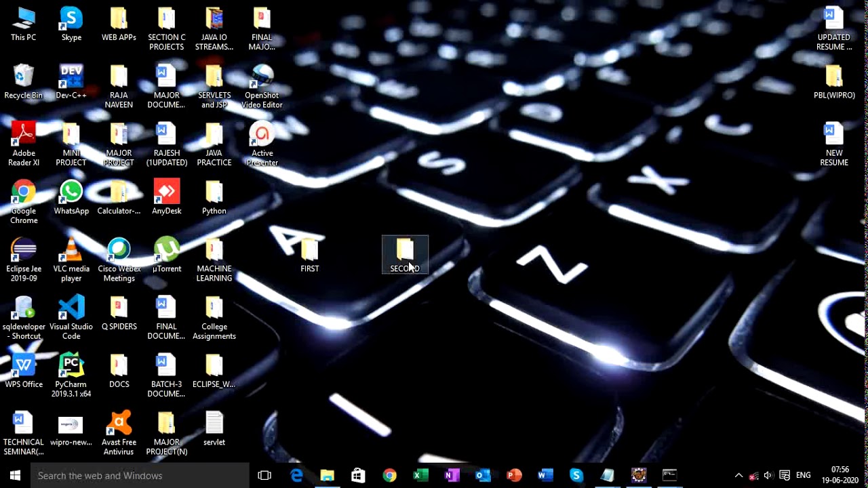This screenshot has width=868, height=488.
Task: Select the Skype desktop shortcut
Action: (x=71, y=24)
